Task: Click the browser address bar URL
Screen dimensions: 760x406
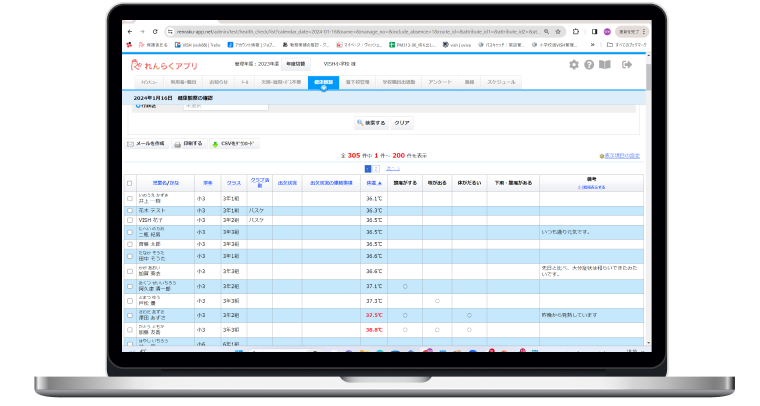Action: 358,31
